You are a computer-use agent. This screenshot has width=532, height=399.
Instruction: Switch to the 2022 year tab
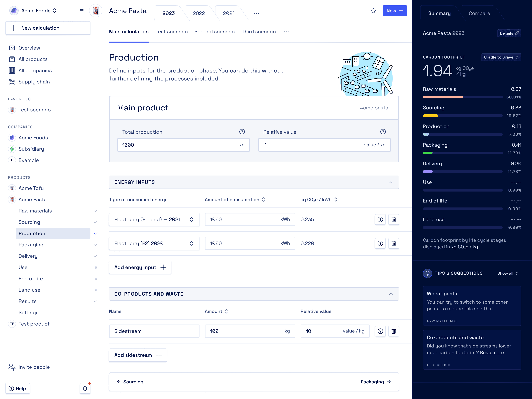(199, 13)
